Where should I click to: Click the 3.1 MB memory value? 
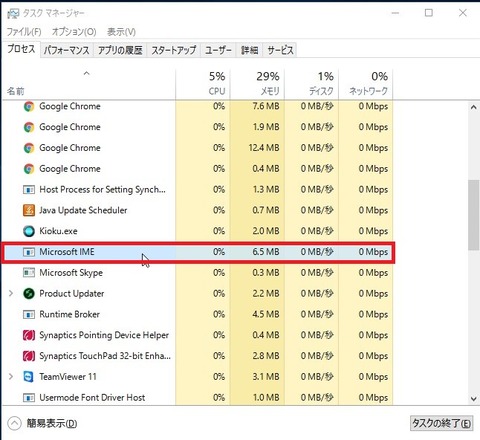pyautogui.click(x=266, y=377)
